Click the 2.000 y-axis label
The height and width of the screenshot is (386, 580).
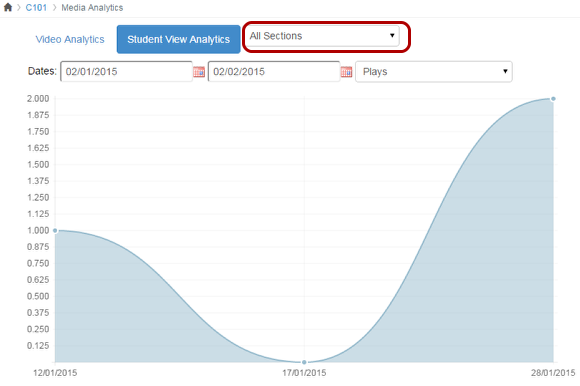point(38,99)
